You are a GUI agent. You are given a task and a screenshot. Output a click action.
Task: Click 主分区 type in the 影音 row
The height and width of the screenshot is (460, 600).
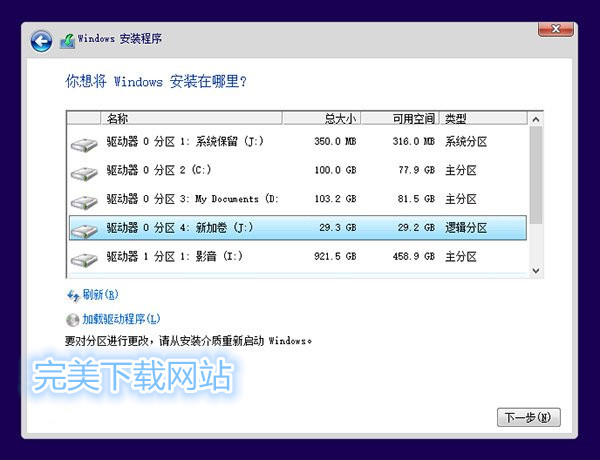(461, 257)
